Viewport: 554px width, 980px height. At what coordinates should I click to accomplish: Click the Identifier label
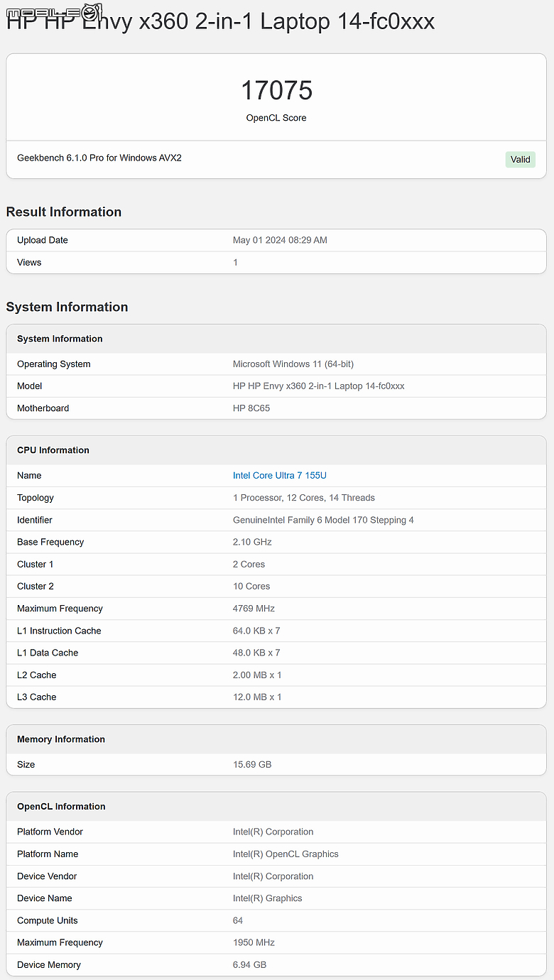35,520
